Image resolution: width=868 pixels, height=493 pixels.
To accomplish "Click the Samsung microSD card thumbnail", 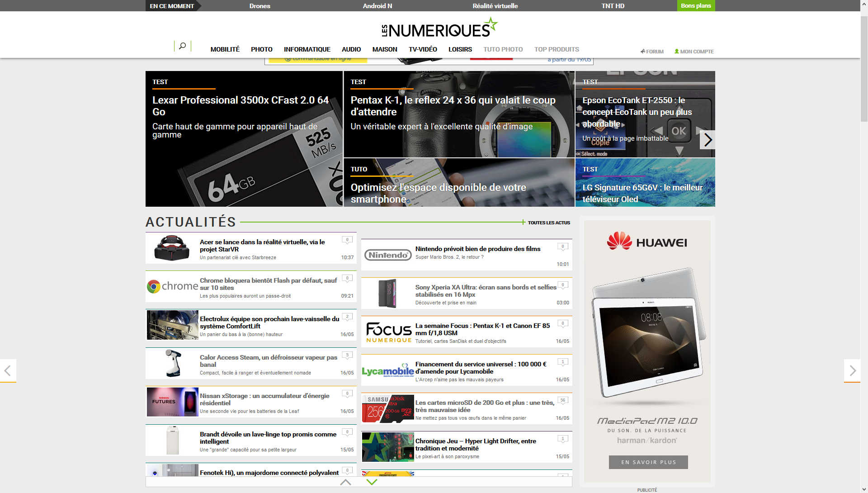I will [388, 408].
